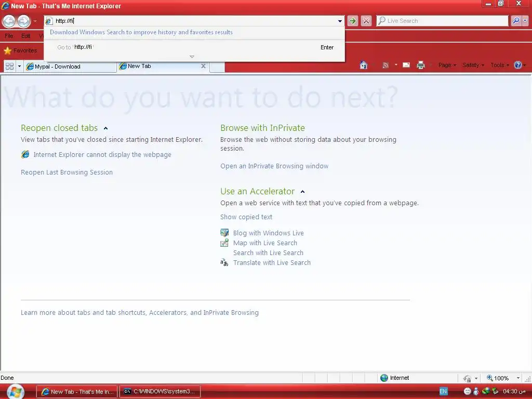This screenshot has width=532, height=399.
Task: Open the zoom level dropdown arrow
Action: (x=518, y=378)
